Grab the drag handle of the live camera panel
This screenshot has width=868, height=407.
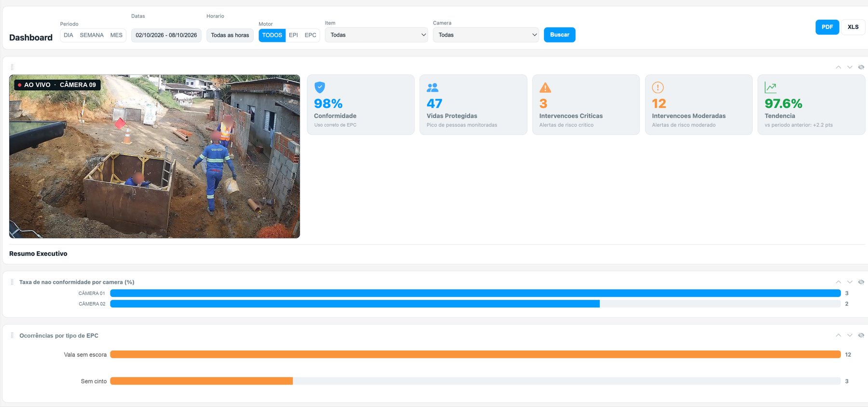click(12, 67)
